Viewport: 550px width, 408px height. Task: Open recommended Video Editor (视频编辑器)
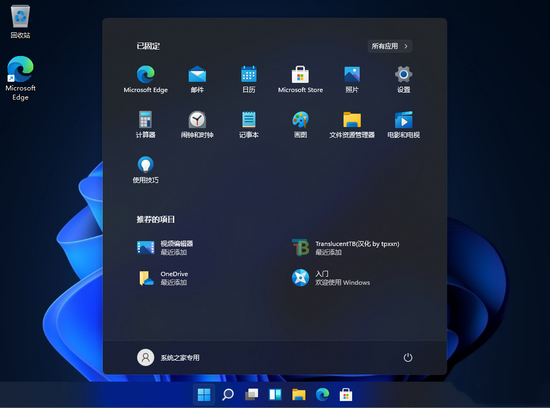pos(165,247)
